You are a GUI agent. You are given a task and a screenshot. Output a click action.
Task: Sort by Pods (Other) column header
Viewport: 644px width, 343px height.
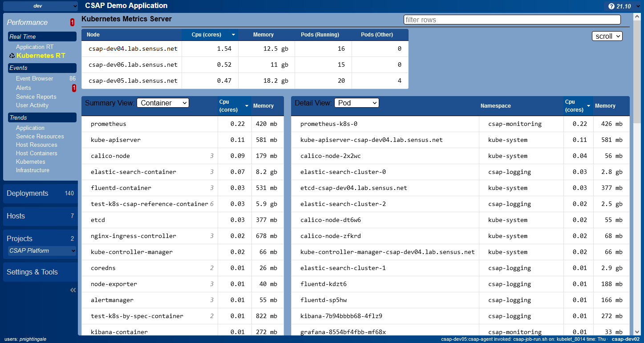380,35
